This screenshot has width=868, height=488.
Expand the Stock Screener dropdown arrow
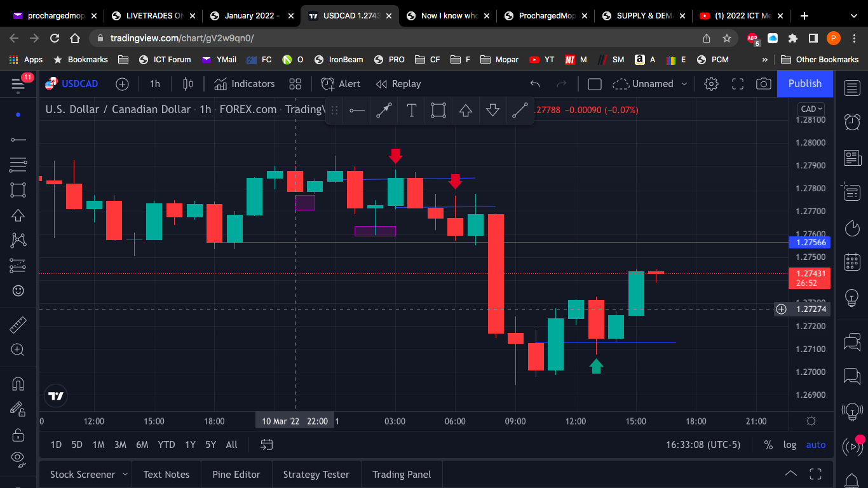pyautogui.click(x=125, y=475)
